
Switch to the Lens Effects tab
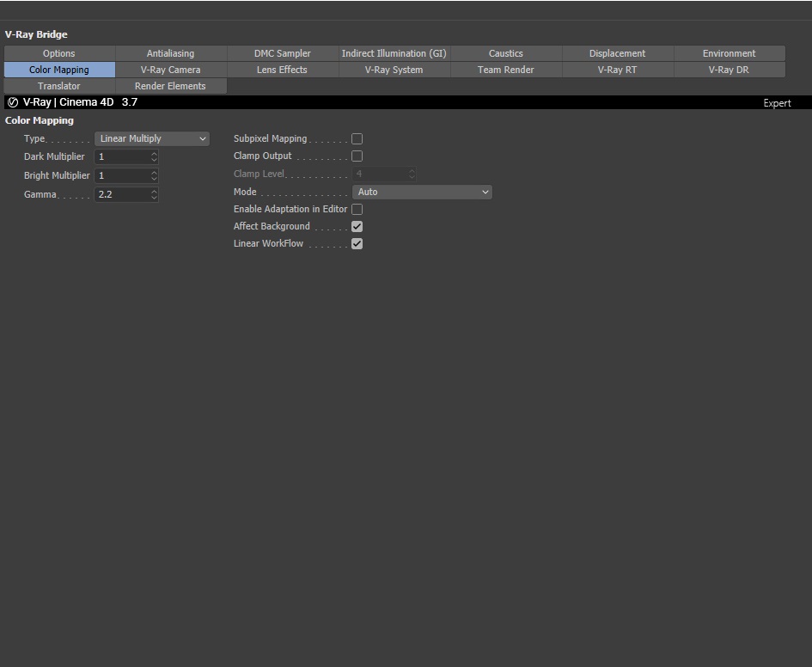coord(283,70)
